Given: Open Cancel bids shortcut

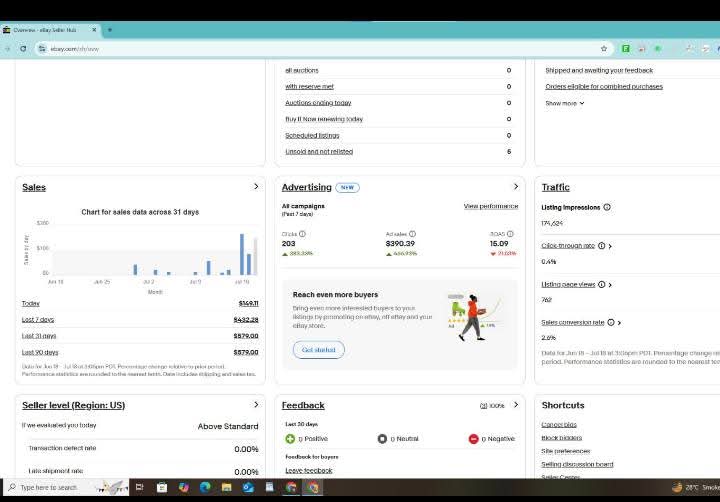Looking at the screenshot, I should tap(559, 425).
